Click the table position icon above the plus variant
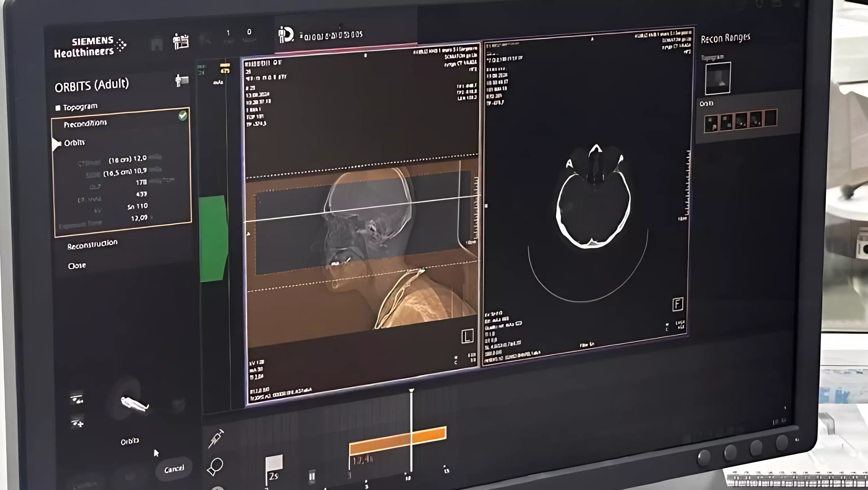Image resolution: width=868 pixels, height=490 pixels. (77, 399)
